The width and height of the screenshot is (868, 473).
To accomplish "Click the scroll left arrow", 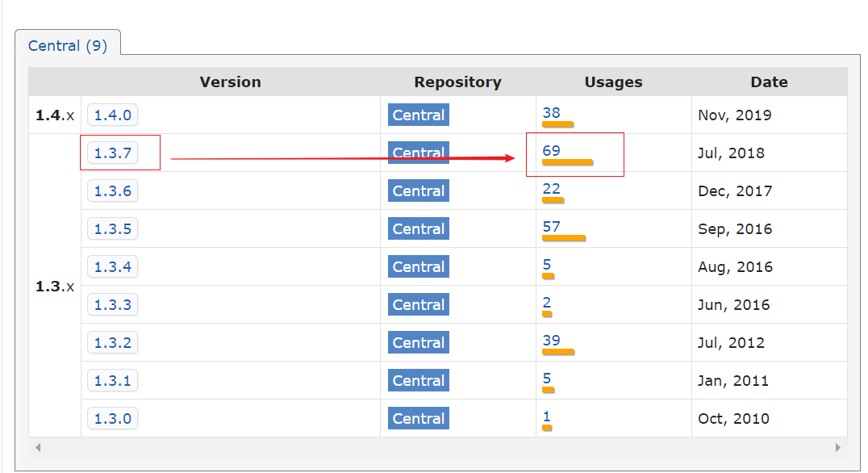I will (38, 447).
